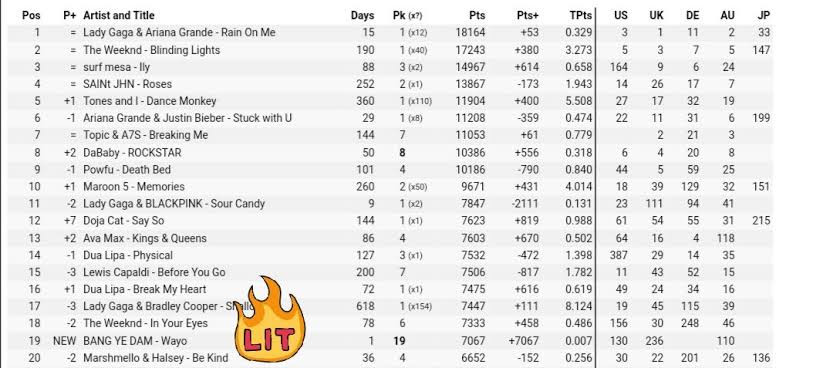Click the Artist and Title column header
This screenshot has height=368, width=833.
click(119, 15)
